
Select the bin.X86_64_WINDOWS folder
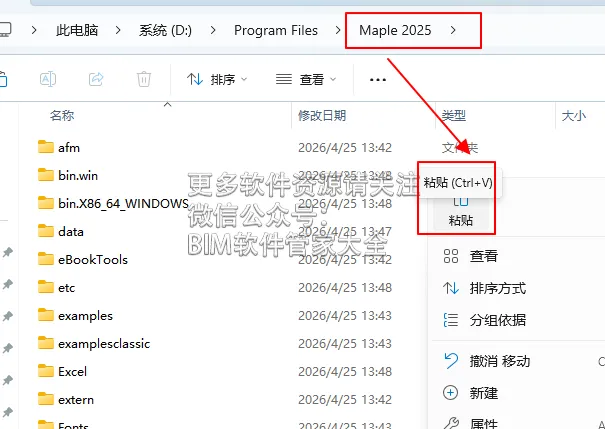point(123,203)
